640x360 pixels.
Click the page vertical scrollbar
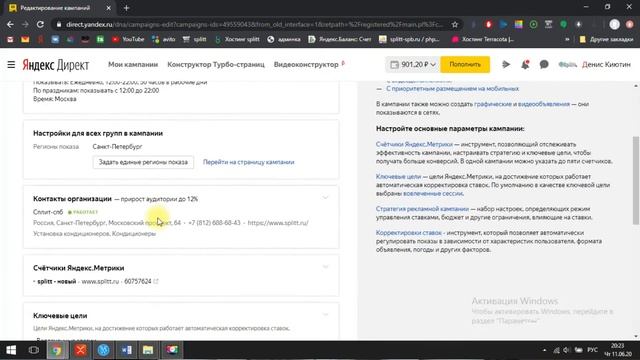pyautogui.click(x=636, y=180)
